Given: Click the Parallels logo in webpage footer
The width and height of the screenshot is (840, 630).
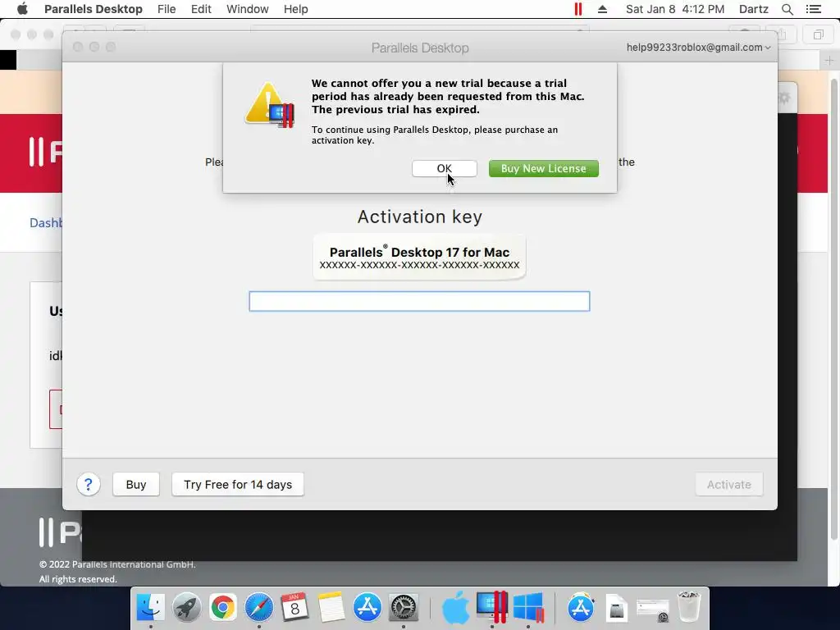Looking at the screenshot, I should coord(61,532).
